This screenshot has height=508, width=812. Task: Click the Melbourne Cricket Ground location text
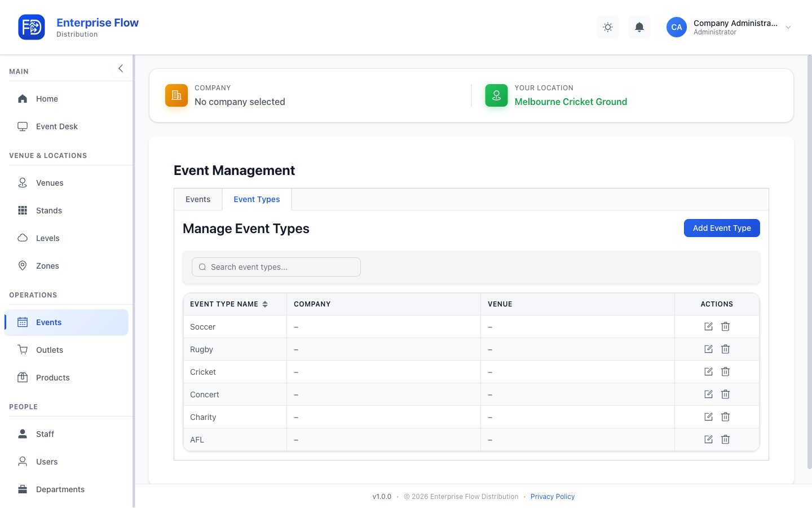(571, 102)
